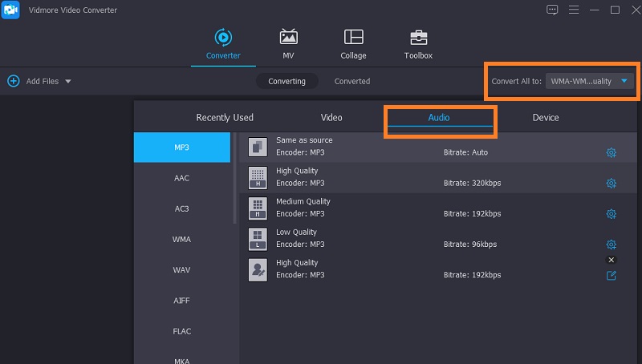642x364 pixels.
Task: Open settings gear for Medium Quality preset
Action: 611,214
